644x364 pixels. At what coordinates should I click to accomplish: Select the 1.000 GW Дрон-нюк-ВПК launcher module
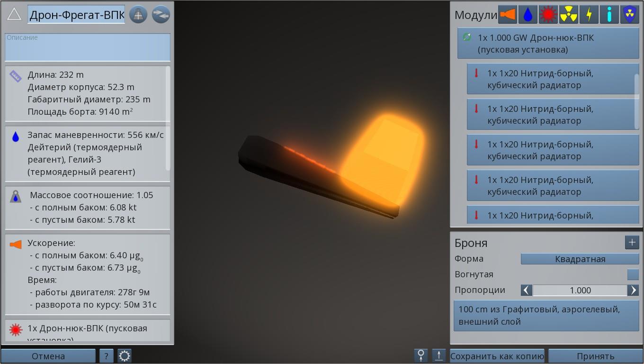coord(548,44)
